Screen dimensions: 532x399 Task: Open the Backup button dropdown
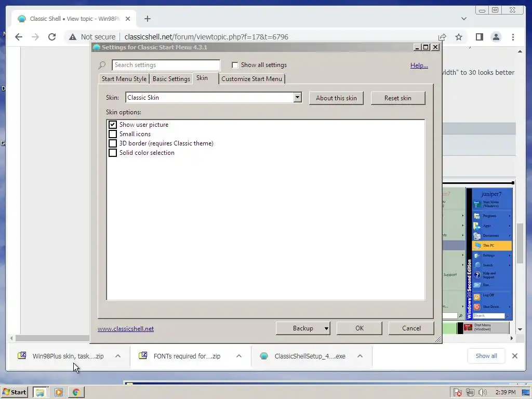(x=326, y=328)
